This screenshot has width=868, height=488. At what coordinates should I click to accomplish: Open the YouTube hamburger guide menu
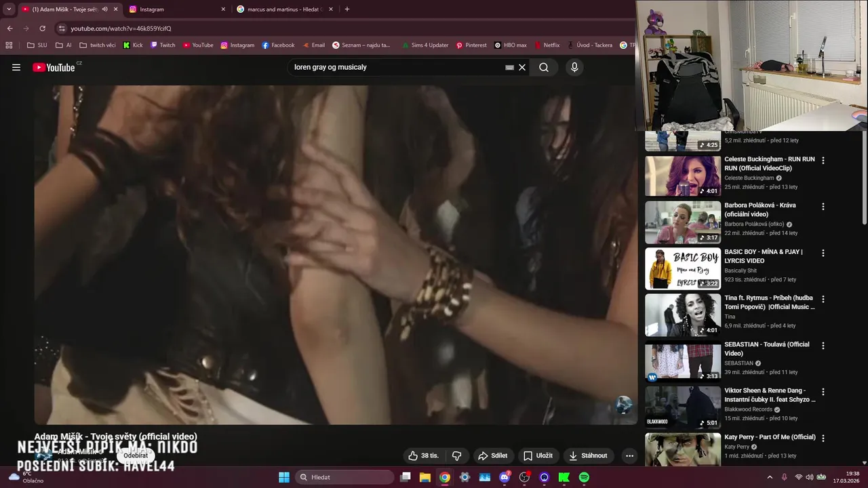(16, 67)
